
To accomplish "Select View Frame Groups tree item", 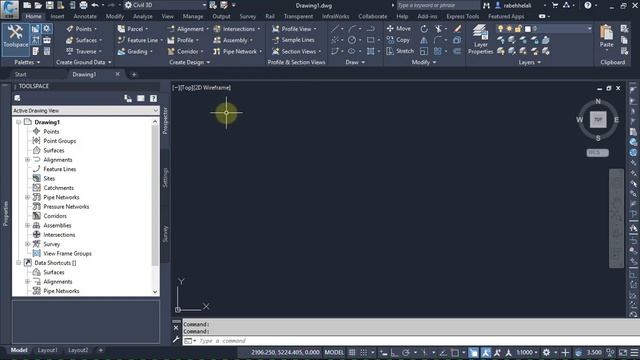I will [67, 253].
